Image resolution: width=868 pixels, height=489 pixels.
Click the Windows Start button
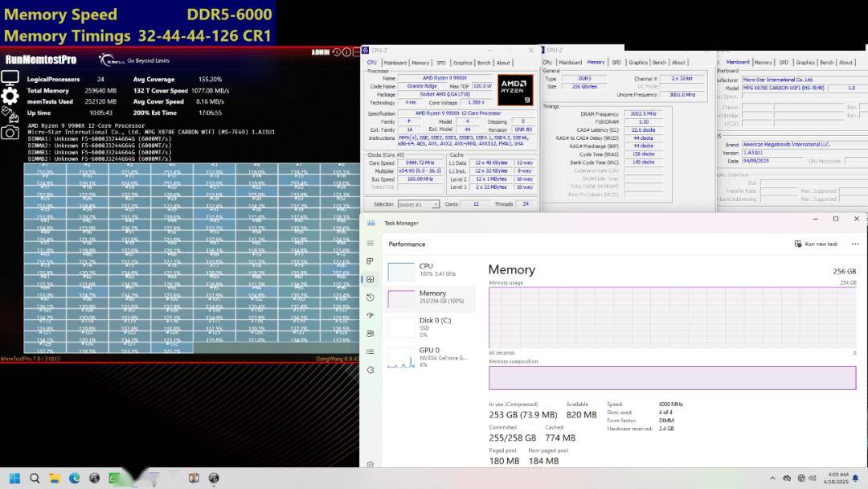click(13, 479)
